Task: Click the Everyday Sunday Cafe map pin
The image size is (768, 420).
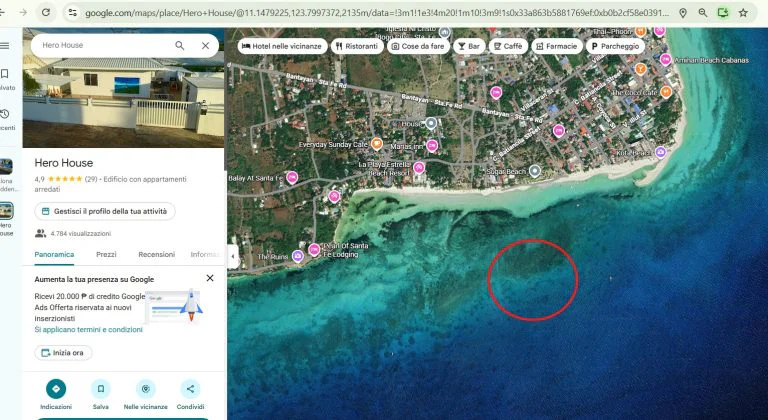Action: tap(377, 143)
